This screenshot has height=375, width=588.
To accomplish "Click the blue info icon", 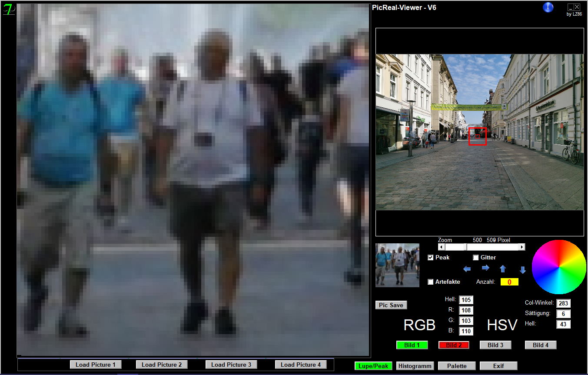I will [548, 7].
